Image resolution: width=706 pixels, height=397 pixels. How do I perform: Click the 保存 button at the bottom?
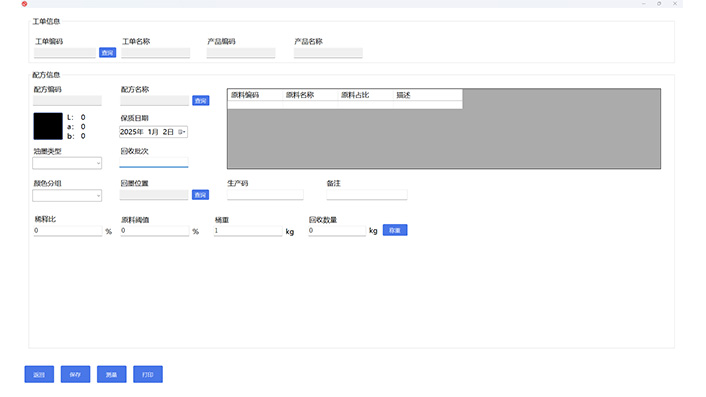click(x=75, y=374)
